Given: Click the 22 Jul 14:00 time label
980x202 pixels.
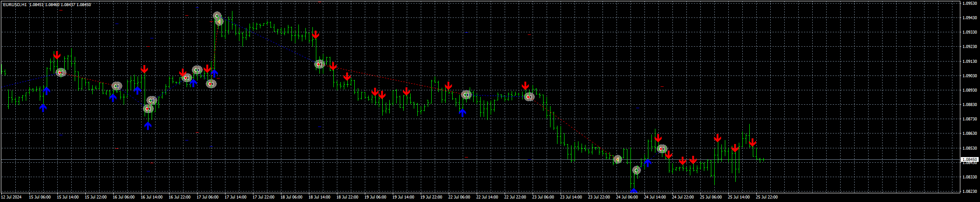Looking at the screenshot, I should 487,197.
